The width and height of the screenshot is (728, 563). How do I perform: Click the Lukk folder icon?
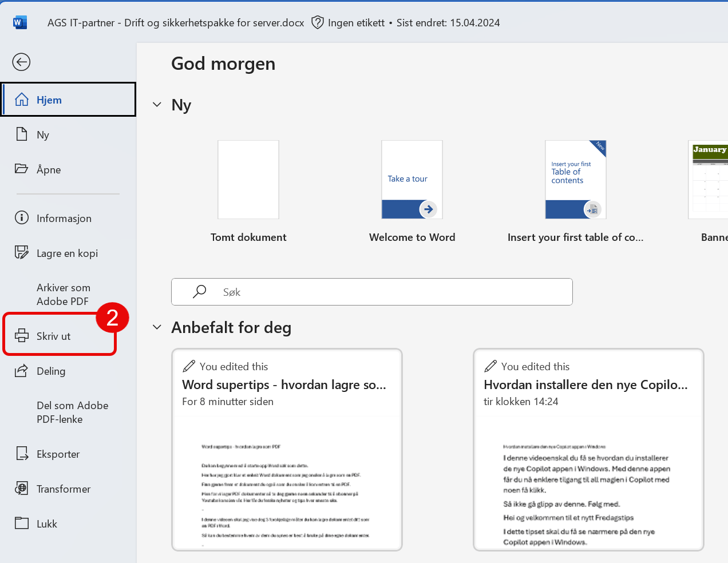point(22,523)
